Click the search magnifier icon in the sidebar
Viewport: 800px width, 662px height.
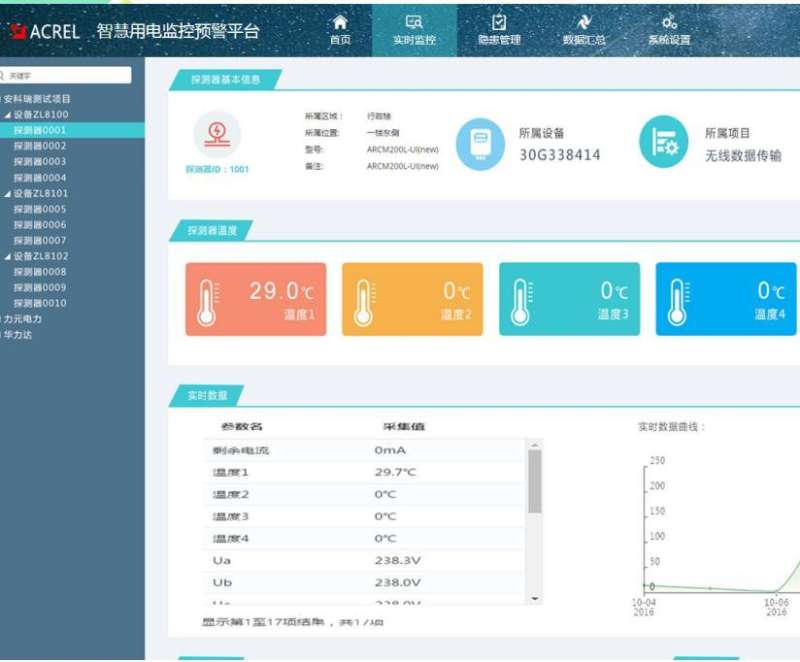click(6, 75)
